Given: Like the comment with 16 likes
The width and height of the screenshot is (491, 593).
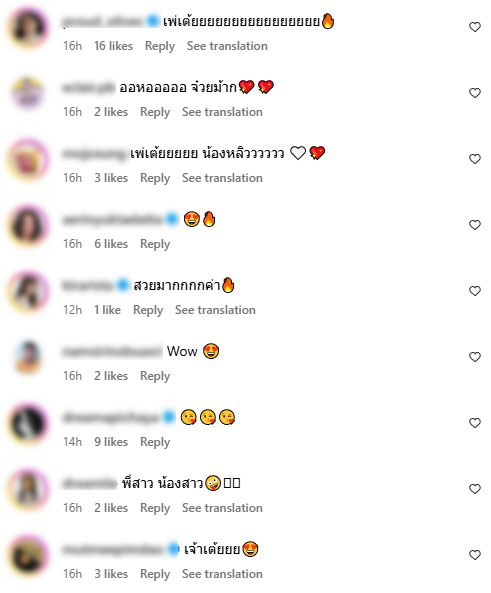Looking at the screenshot, I should pyautogui.click(x=475, y=27).
